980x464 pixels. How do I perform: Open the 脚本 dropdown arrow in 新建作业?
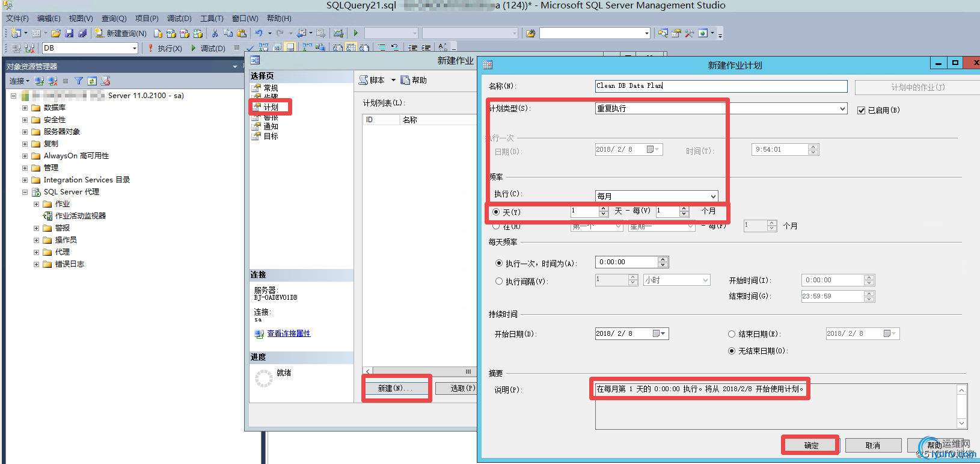pos(394,80)
